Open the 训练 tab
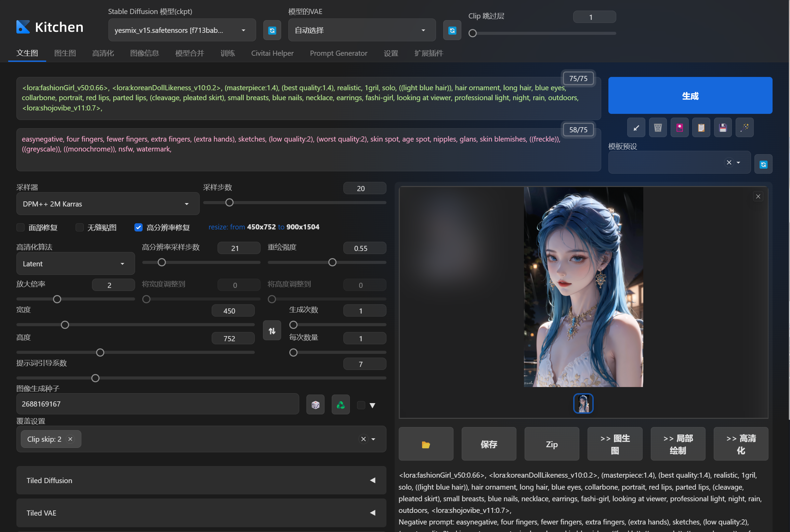This screenshot has height=532, width=790. pyautogui.click(x=227, y=53)
